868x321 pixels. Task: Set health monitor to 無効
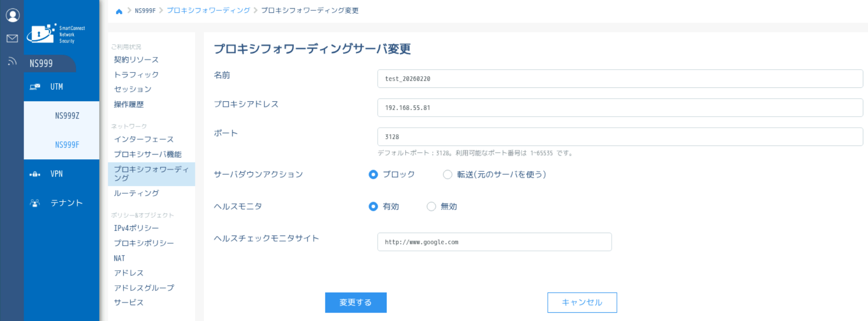(431, 207)
